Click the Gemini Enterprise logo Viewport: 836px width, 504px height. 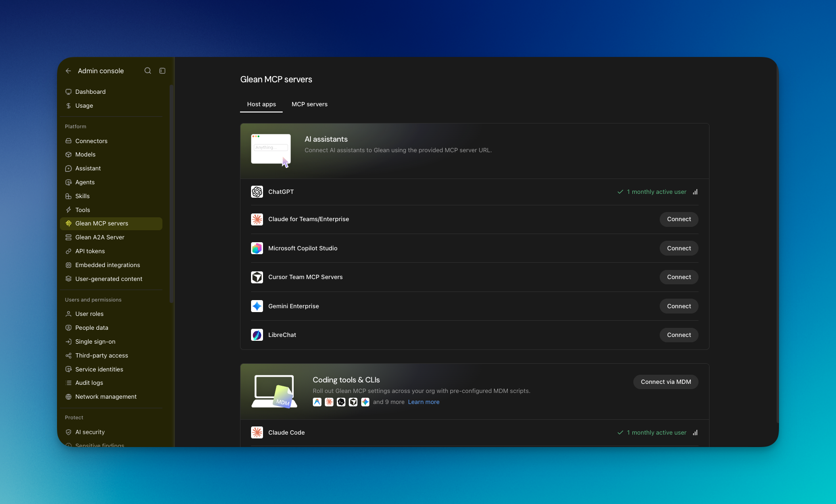pyautogui.click(x=257, y=306)
